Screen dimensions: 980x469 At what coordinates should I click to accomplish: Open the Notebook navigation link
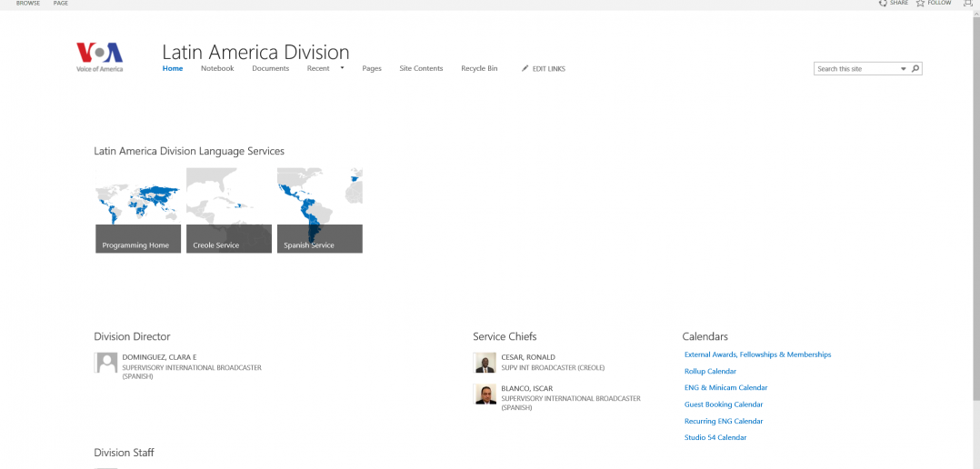tap(217, 69)
